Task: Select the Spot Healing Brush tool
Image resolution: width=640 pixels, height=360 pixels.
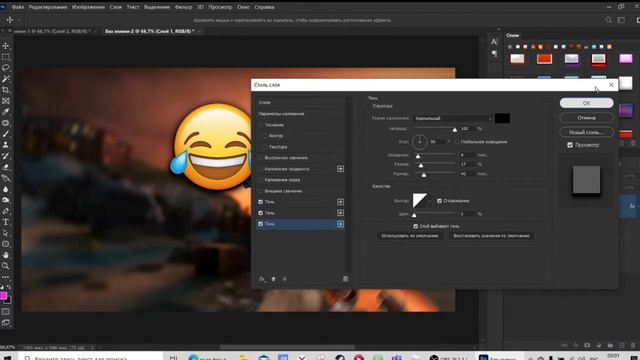Action: pyautogui.click(x=6, y=123)
